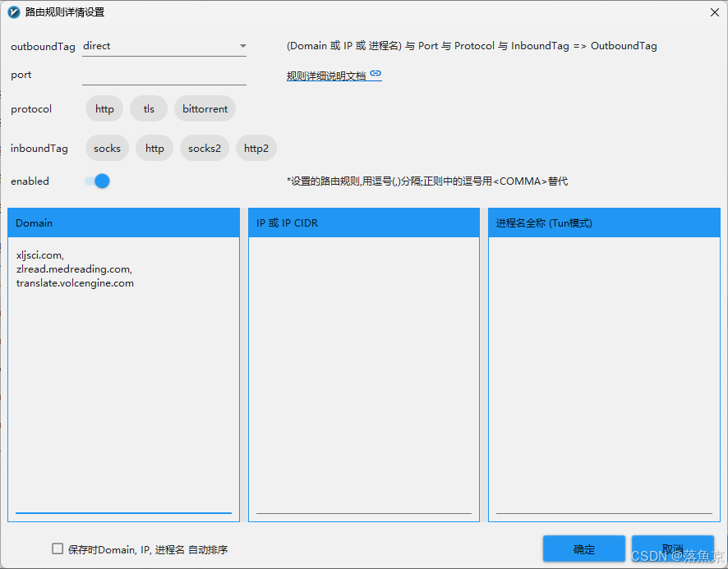Click the IP 或 IP CIDR header
The height and width of the screenshot is (569, 728).
[x=364, y=223]
